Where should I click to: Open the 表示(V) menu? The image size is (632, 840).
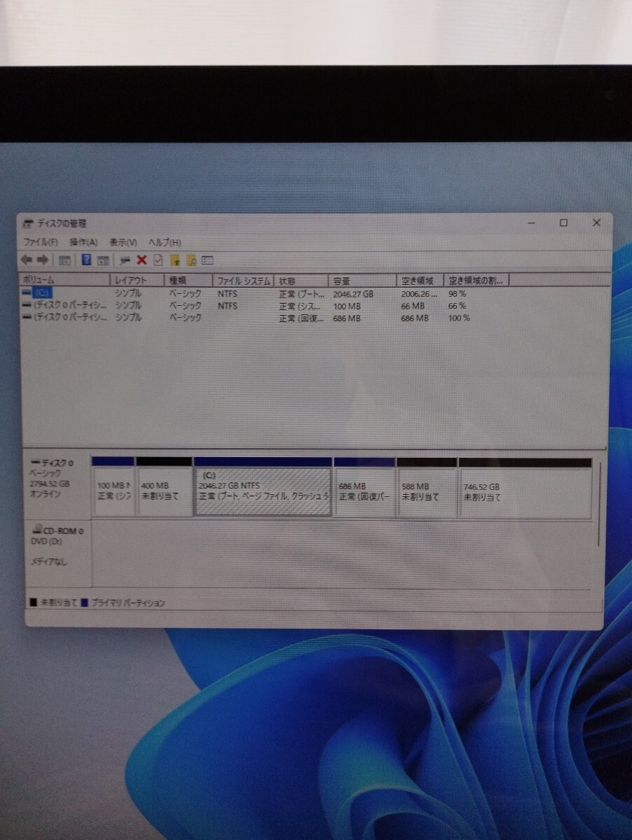point(123,241)
